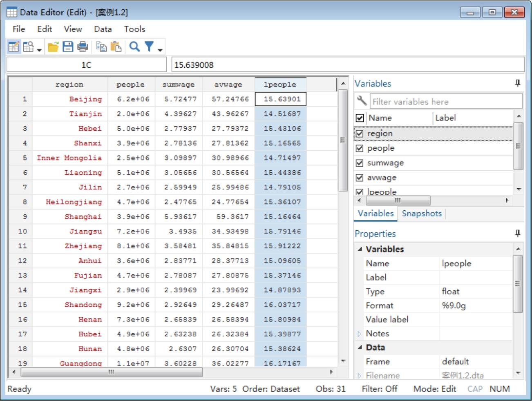Click the Open file folder icon
Image resolution: width=532 pixels, height=401 pixels.
(x=53, y=47)
